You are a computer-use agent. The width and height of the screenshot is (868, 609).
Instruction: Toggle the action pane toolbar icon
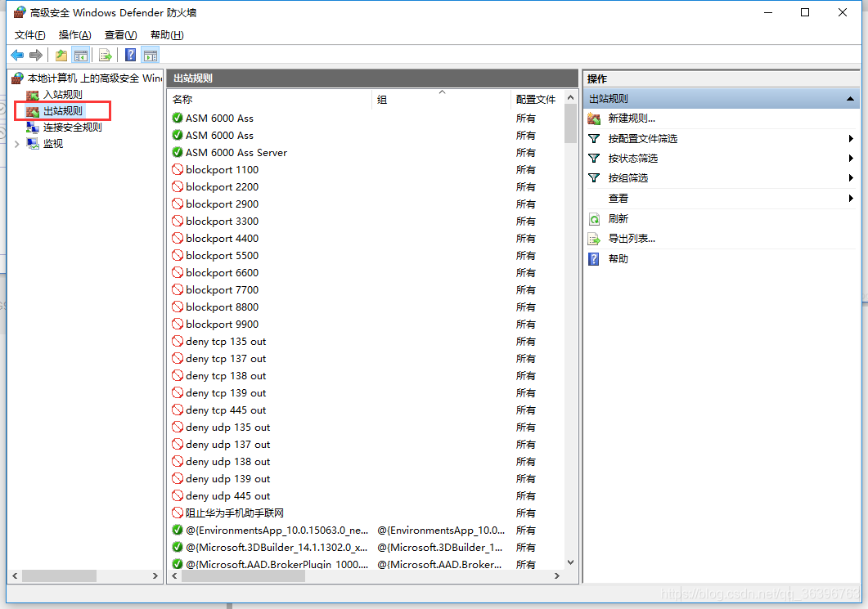151,55
